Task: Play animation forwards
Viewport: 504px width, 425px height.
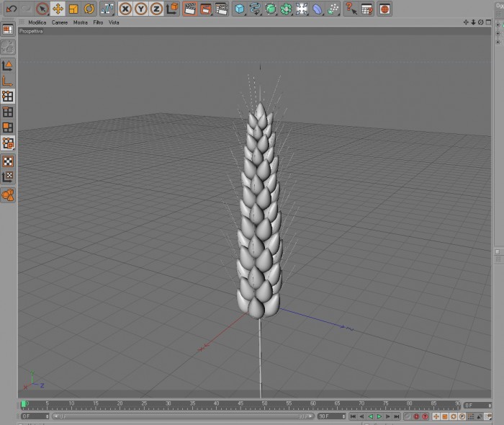Action: [x=379, y=416]
